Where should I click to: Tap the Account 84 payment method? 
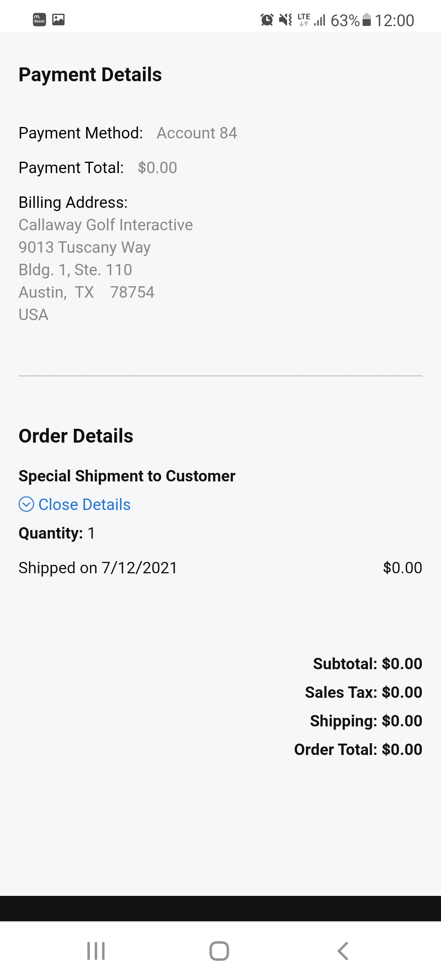pos(197,133)
